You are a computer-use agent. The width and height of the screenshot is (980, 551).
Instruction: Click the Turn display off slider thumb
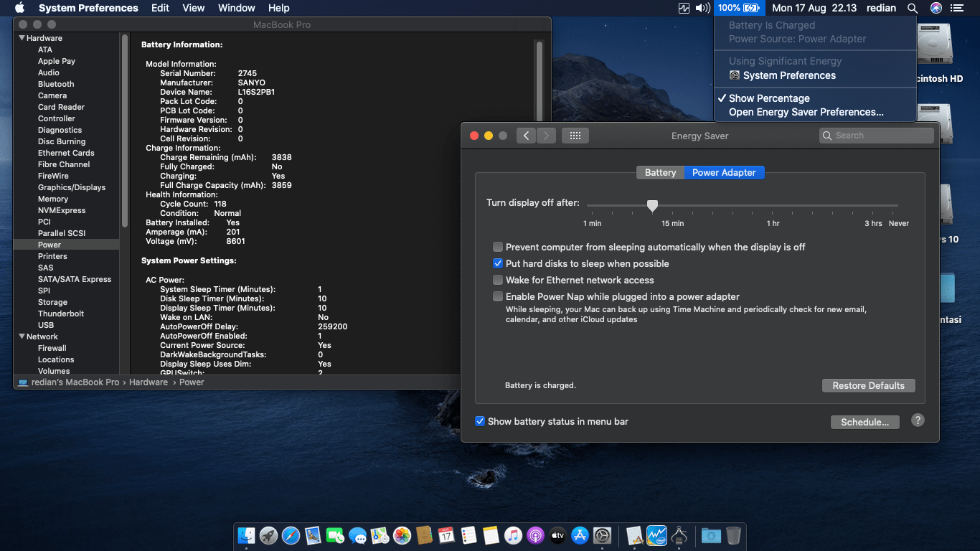[x=652, y=206]
